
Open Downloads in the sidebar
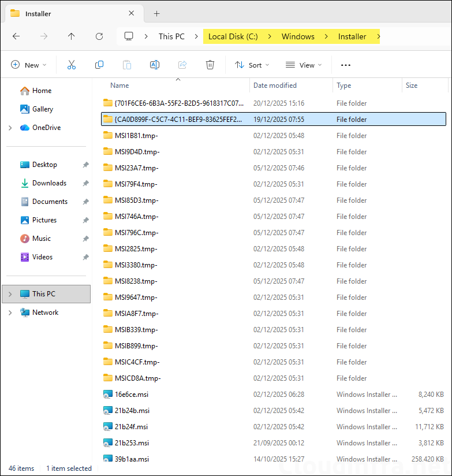(49, 183)
